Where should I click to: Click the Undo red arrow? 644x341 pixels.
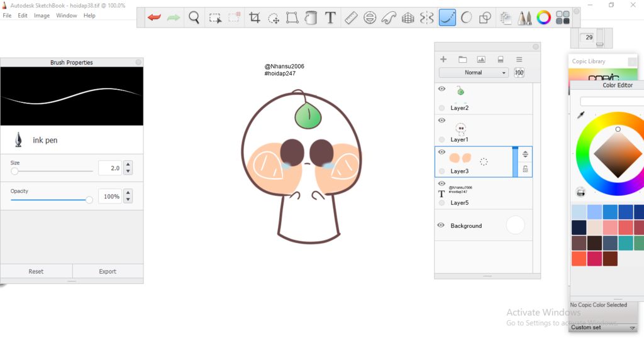[x=155, y=18]
